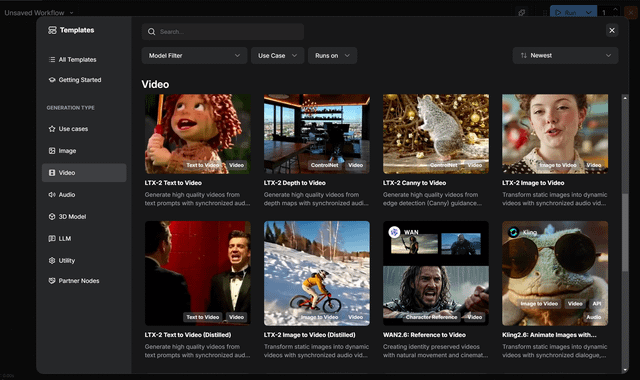640x380 pixels.
Task: Open the Use Case dropdown
Action: (278, 56)
